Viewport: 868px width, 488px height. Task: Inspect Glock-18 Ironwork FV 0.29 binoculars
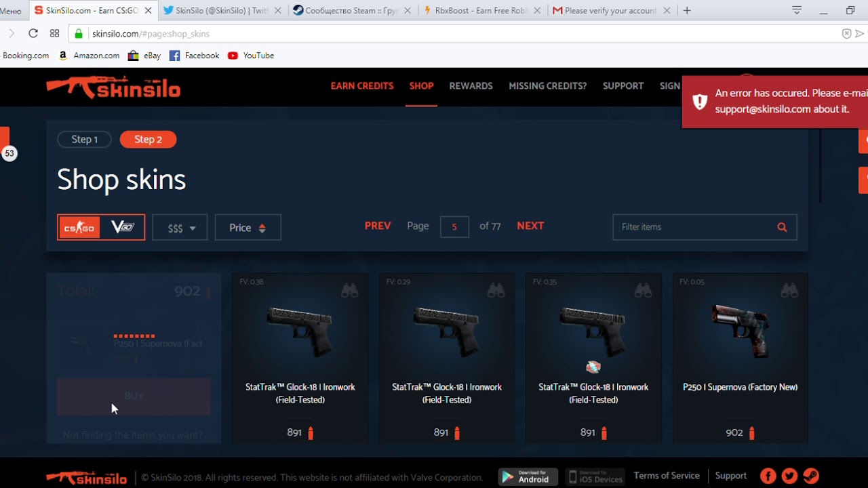click(496, 291)
